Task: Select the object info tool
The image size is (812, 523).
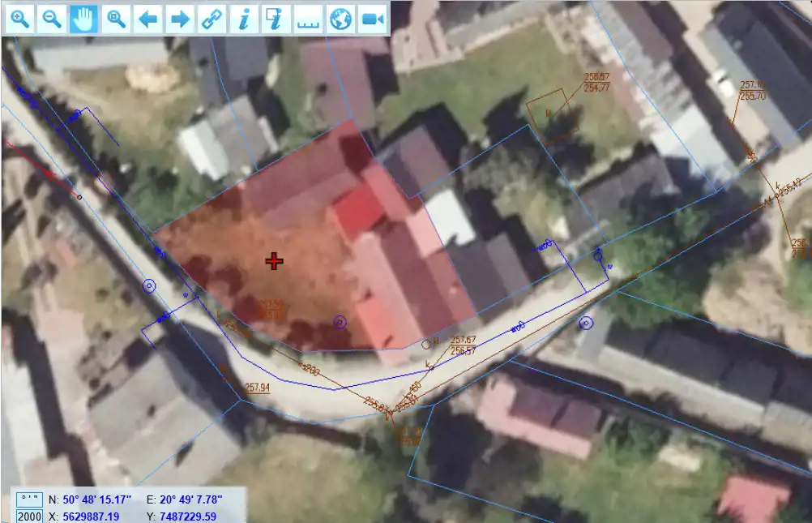Action: coord(244,19)
